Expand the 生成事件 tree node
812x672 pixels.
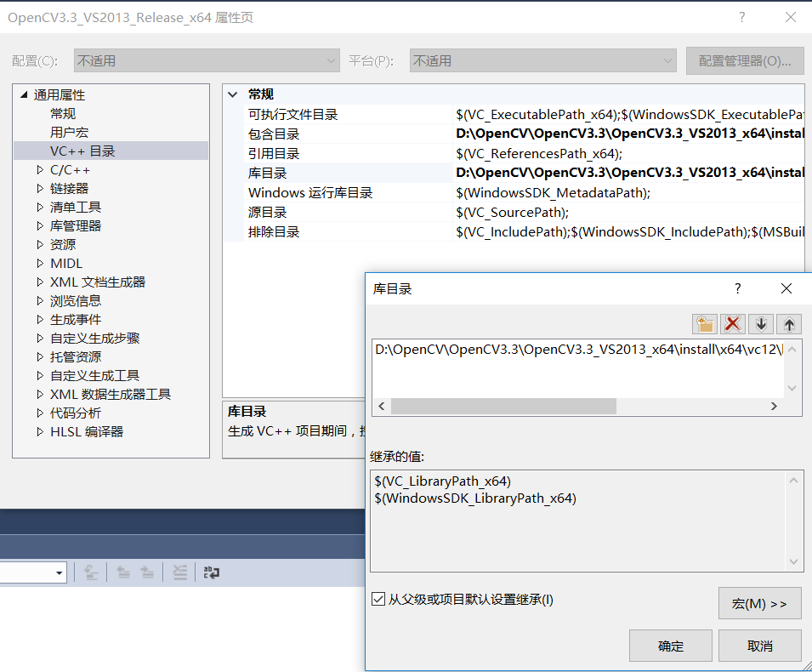(40, 319)
